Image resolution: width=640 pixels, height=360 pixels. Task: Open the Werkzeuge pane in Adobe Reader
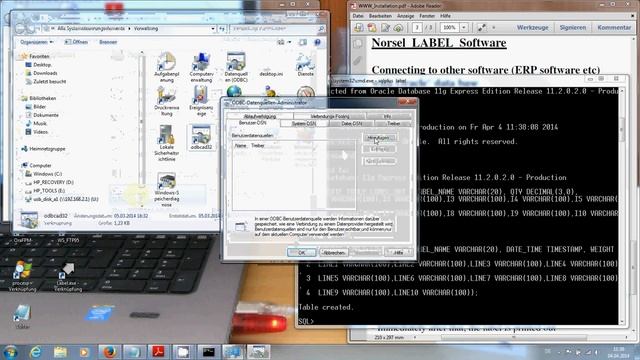[x=532, y=27]
